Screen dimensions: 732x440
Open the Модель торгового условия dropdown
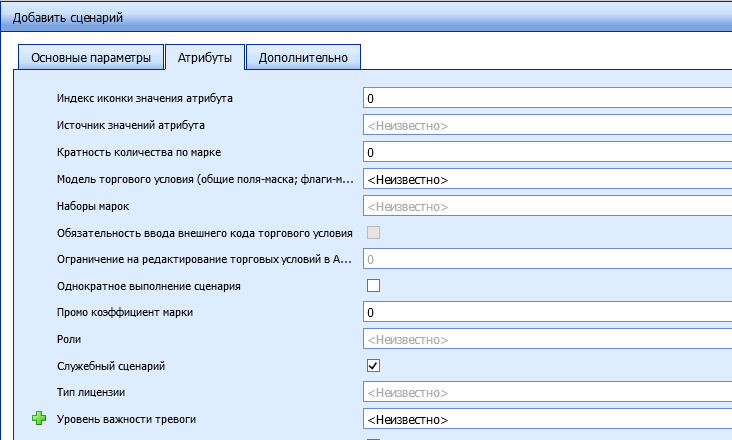coord(546,179)
